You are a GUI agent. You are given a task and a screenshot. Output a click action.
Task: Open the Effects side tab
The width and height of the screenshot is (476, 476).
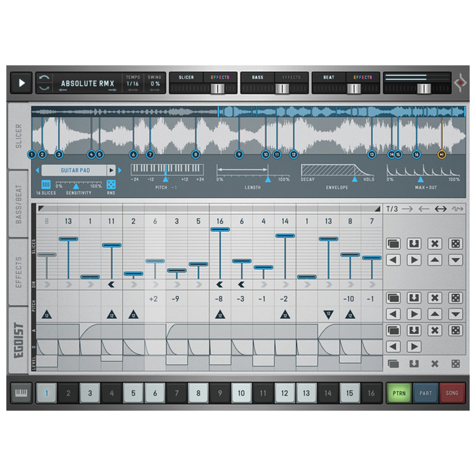pyautogui.click(x=19, y=272)
